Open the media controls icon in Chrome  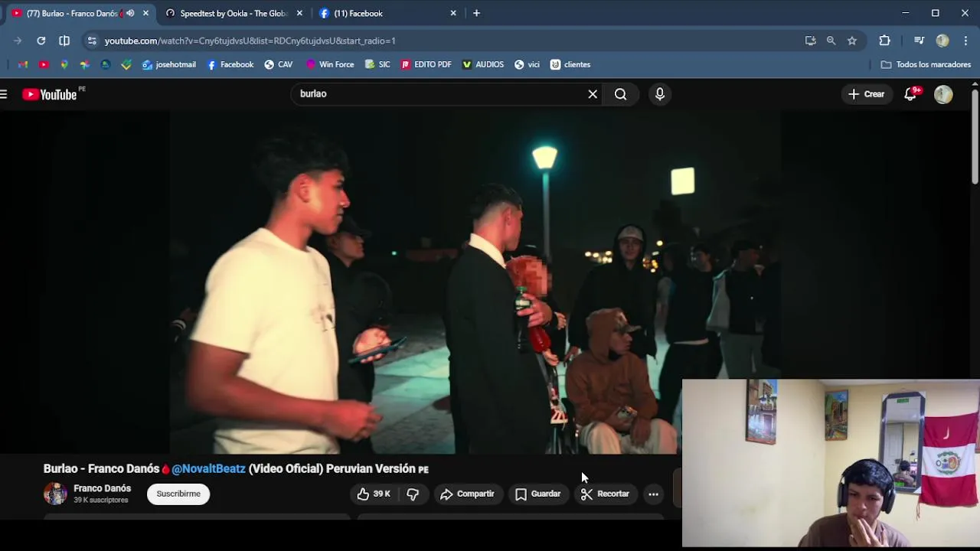919,41
